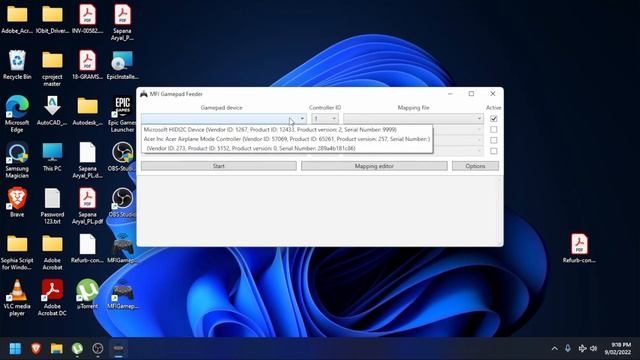The image size is (640, 360).
Task: Enable the second row Active checkbox
Action: [x=493, y=129]
